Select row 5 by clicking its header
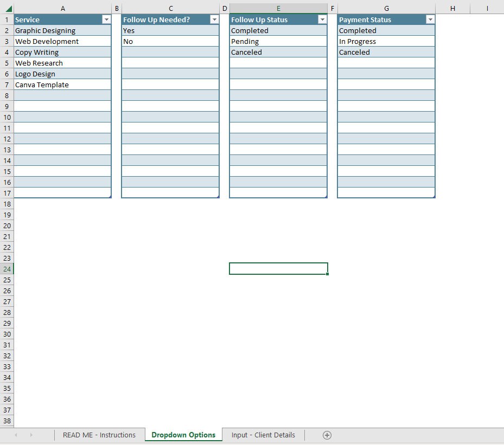Screen dimensions: 504x445 [x=7, y=63]
